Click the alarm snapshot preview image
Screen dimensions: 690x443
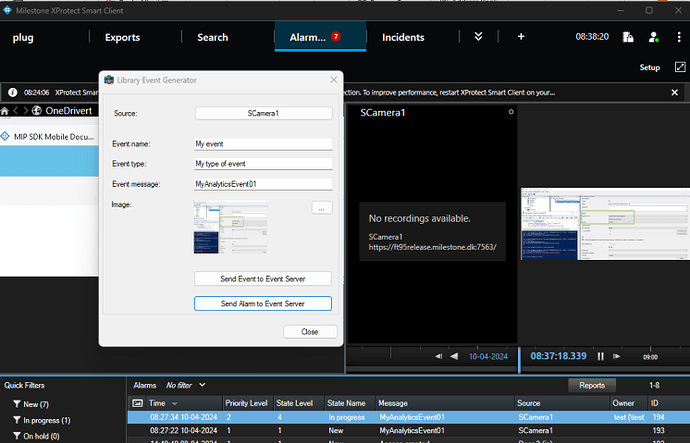tap(605, 224)
